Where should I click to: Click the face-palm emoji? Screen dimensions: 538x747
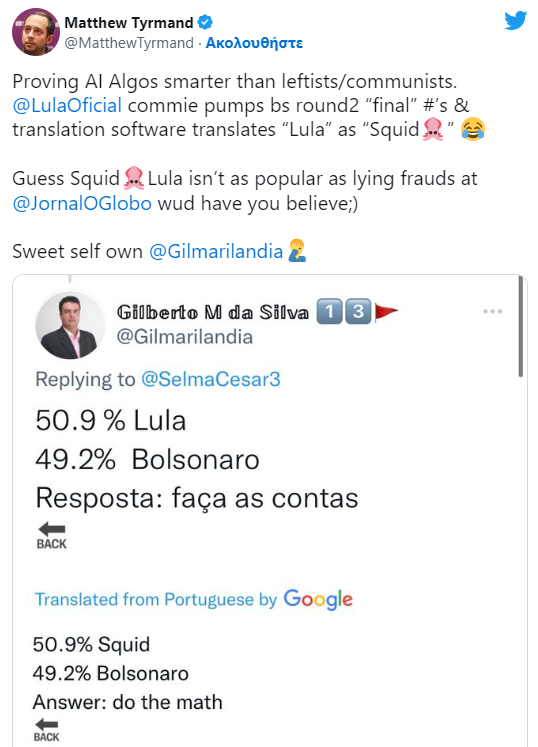(297, 251)
